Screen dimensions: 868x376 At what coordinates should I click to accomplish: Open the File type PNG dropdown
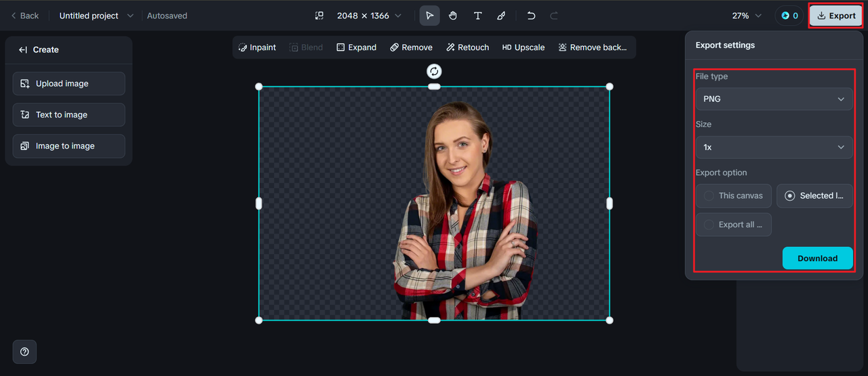click(774, 99)
